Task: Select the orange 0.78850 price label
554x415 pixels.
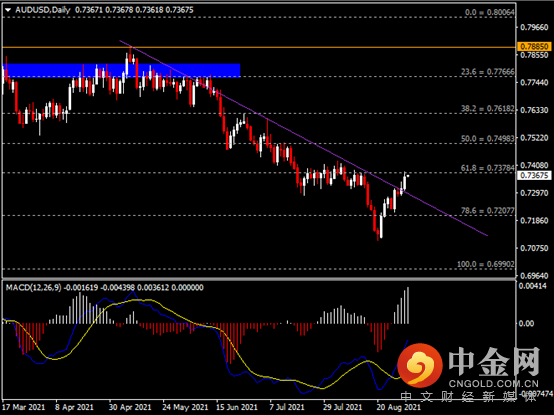Action: coord(534,46)
